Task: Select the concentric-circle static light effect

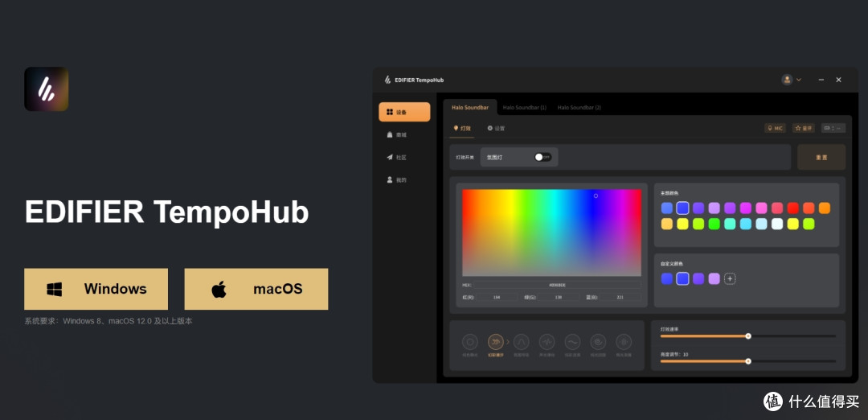Action: tap(470, 342)
